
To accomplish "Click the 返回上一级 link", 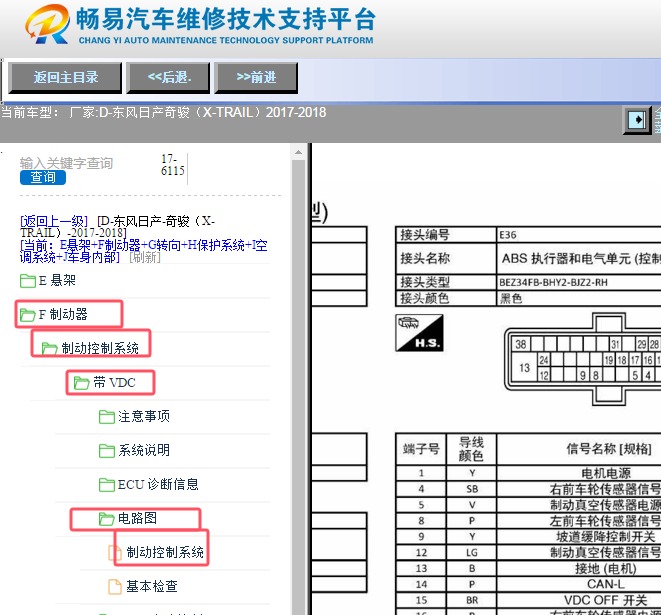I will pyautogui.click(x=54, y=221).
